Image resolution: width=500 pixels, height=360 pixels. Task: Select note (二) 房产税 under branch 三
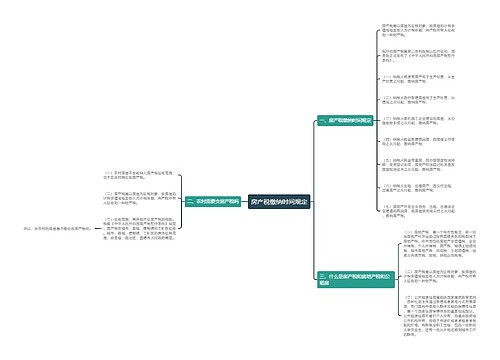pos(440,276)
